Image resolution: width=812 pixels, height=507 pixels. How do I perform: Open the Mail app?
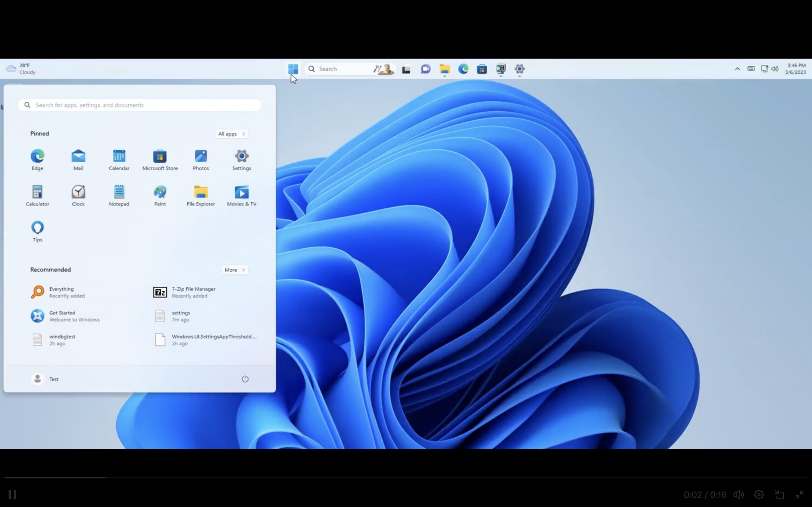(x=78, y=160)
